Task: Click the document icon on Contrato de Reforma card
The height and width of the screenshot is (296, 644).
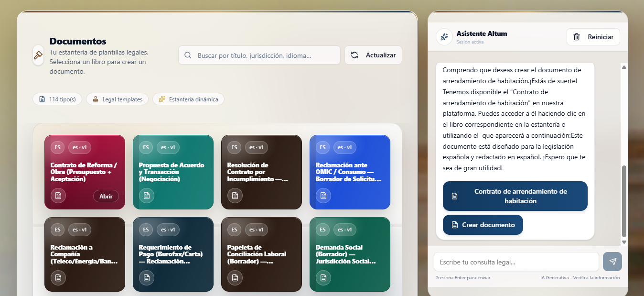Action: pos(58,196)
